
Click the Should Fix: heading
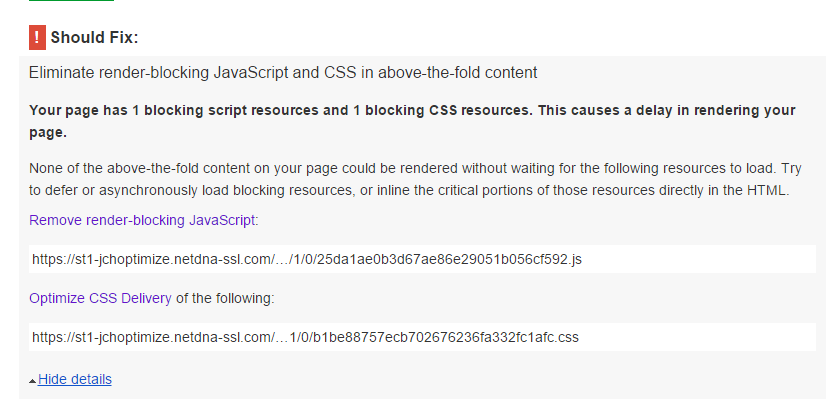(94, 37)
